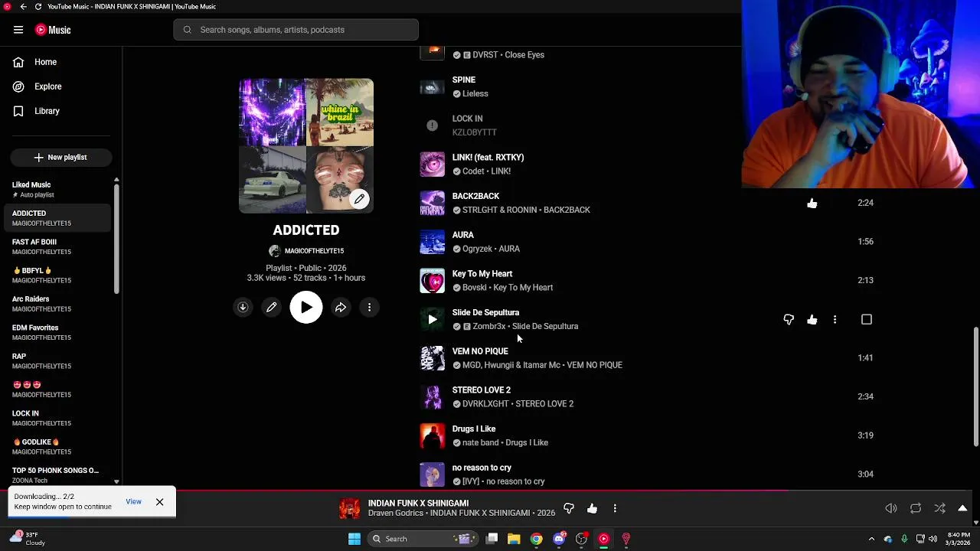Play STEREO LOVE 2 thumbnail
Image resolution: width=980 pixels, height=551 pixels.
pos(432,397)
